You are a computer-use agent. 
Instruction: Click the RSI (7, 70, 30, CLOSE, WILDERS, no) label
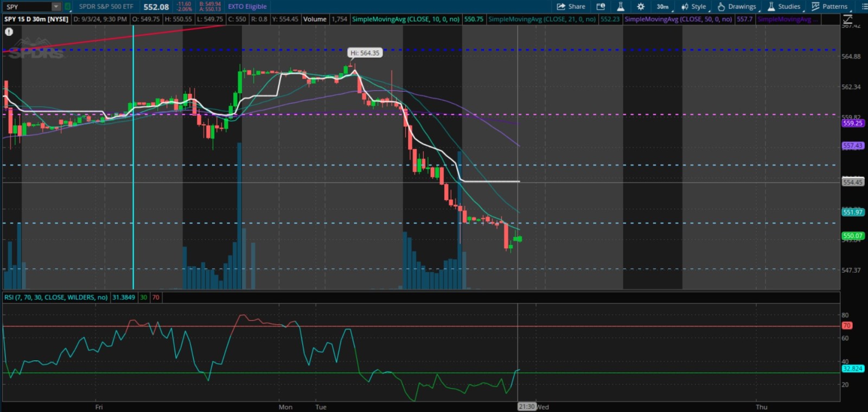[56, 297]
